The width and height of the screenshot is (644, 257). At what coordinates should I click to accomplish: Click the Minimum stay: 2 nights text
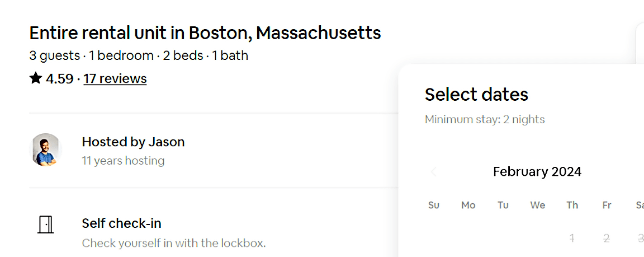pyautogui.click(x=485, y=120)
